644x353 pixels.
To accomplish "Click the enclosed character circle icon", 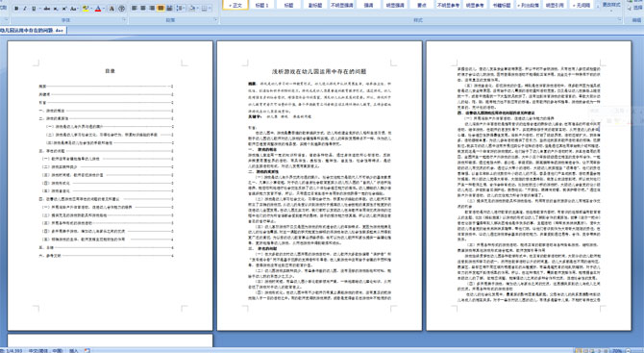I will pos(122,9).
